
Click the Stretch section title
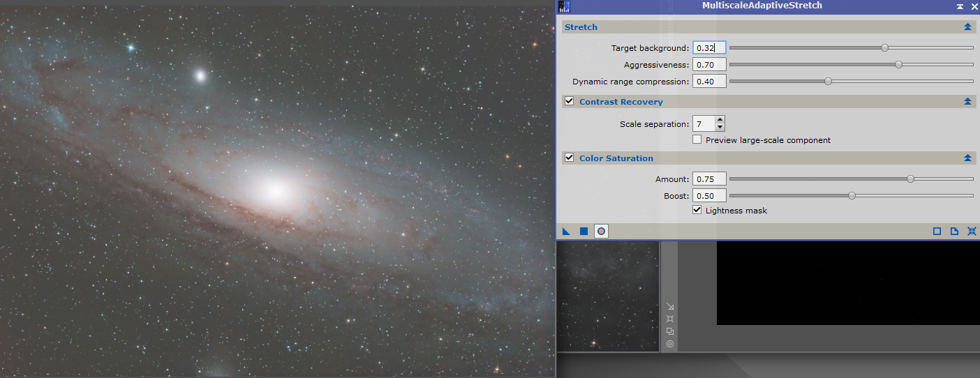click(581, 27)
